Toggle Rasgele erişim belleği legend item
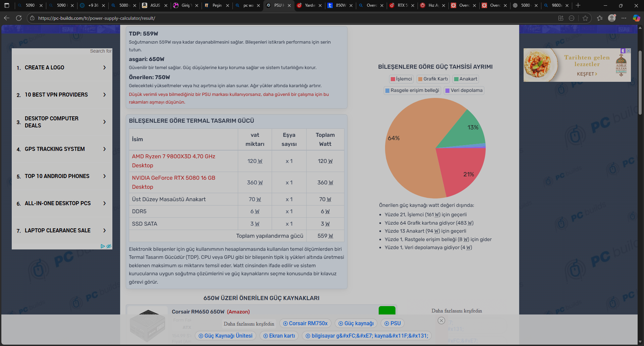 412,90
